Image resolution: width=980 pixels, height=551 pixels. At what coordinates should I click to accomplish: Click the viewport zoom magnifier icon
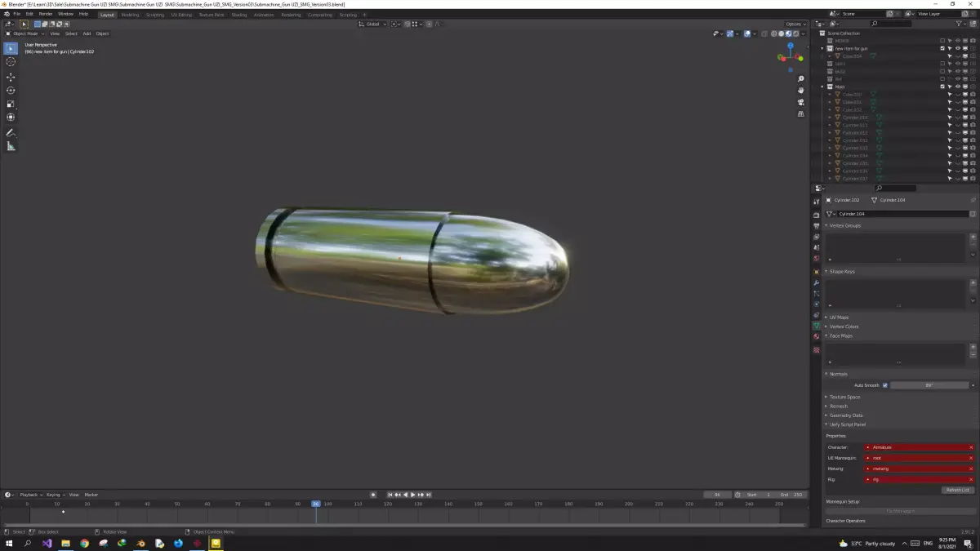click(x=801, y=79)
